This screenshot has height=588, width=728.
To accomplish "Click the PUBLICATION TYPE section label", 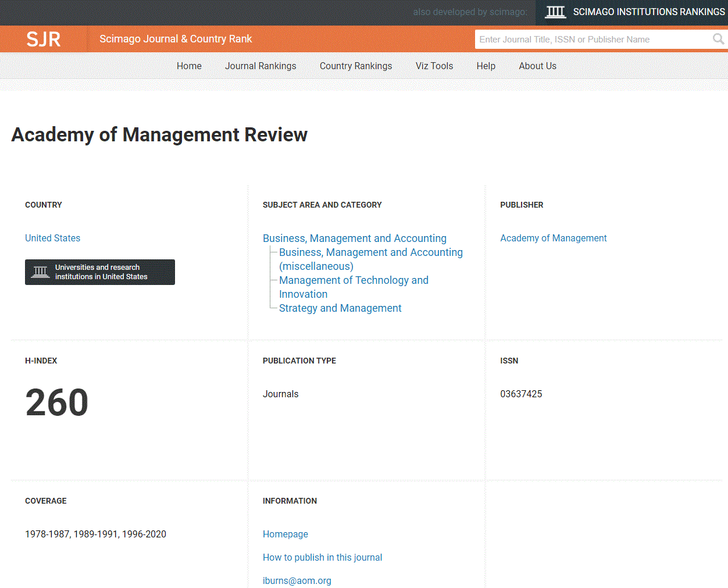I will click(x=299, y=361).
